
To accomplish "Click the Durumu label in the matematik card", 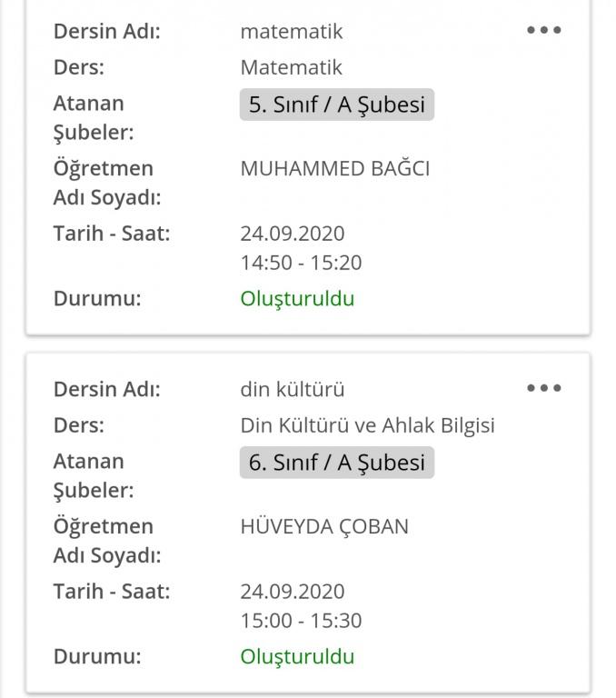I will [97, 298].
